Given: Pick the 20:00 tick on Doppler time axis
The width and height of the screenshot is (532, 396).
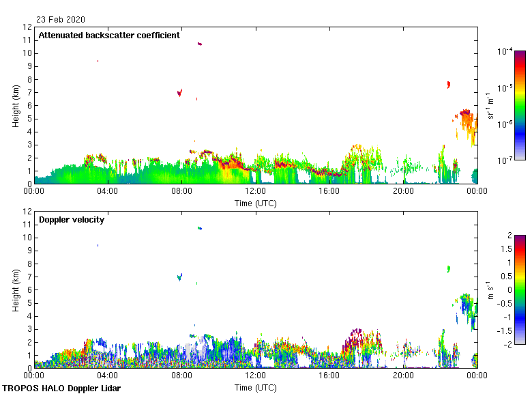Looking at the screenshot, I should (403, 376).
